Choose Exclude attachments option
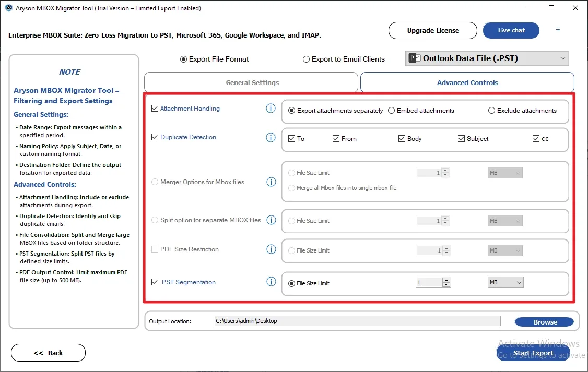 coord(491,111)
